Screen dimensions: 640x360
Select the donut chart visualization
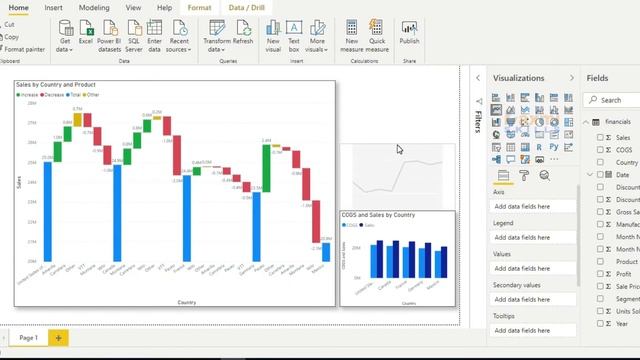pyautogui.click(x=554, y=122)
